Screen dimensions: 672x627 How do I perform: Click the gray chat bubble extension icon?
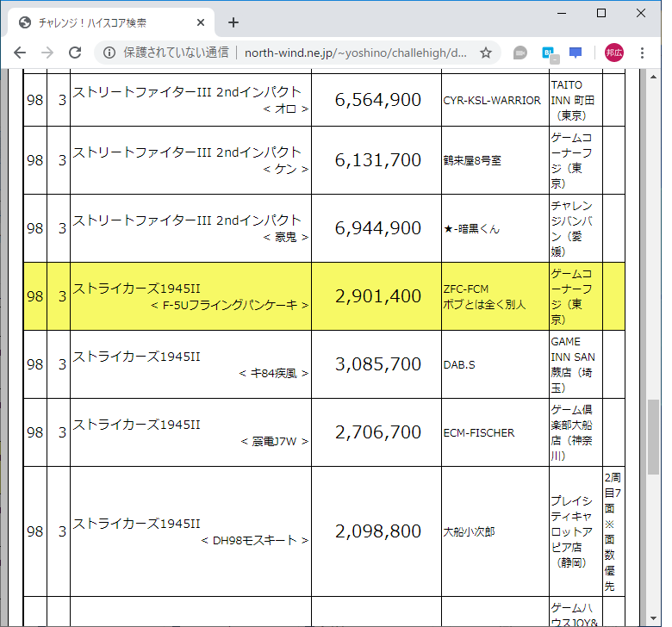click(520, 53)
